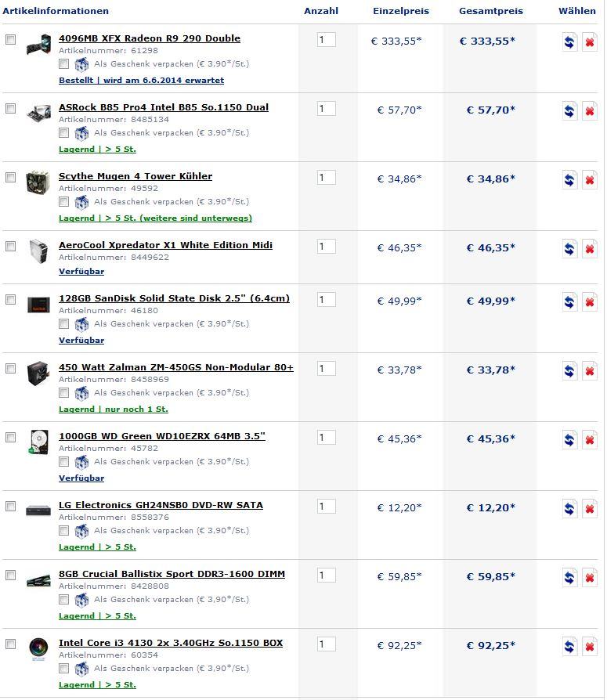Refresh quantity for ASRock B85 Pro4 item
Image resolution: width=607 pixels, height=700 pixels.
point(569,111)
